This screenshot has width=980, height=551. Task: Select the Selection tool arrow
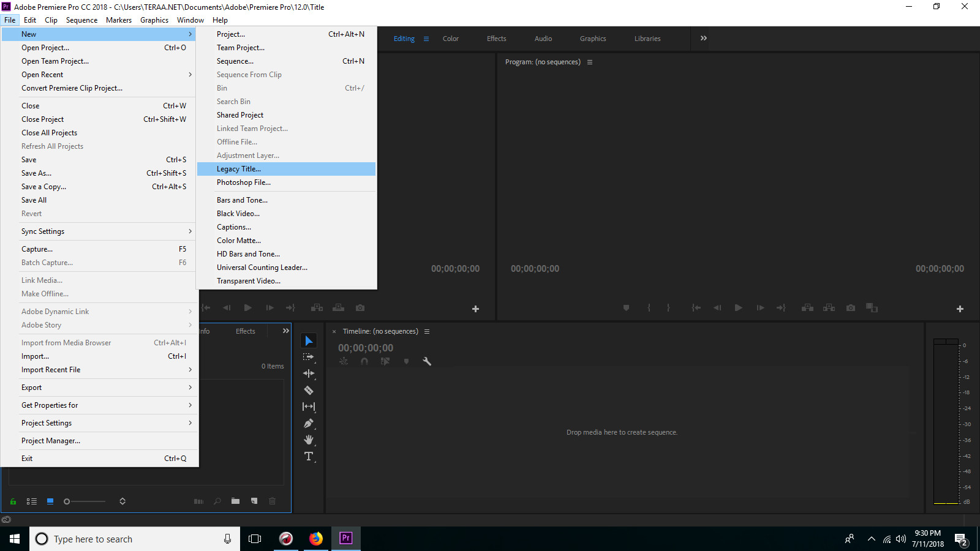click(x=309, y=340)
